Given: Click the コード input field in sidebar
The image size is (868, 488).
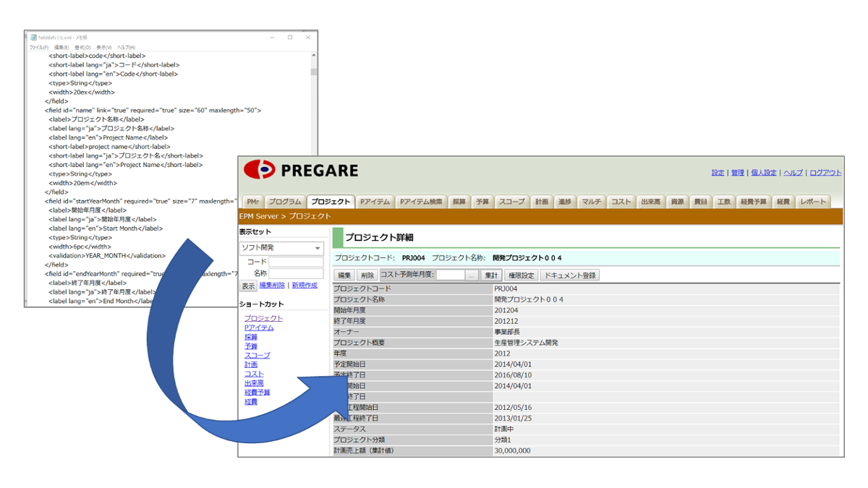Looking at the screenshot, I should tap(296, 262).
